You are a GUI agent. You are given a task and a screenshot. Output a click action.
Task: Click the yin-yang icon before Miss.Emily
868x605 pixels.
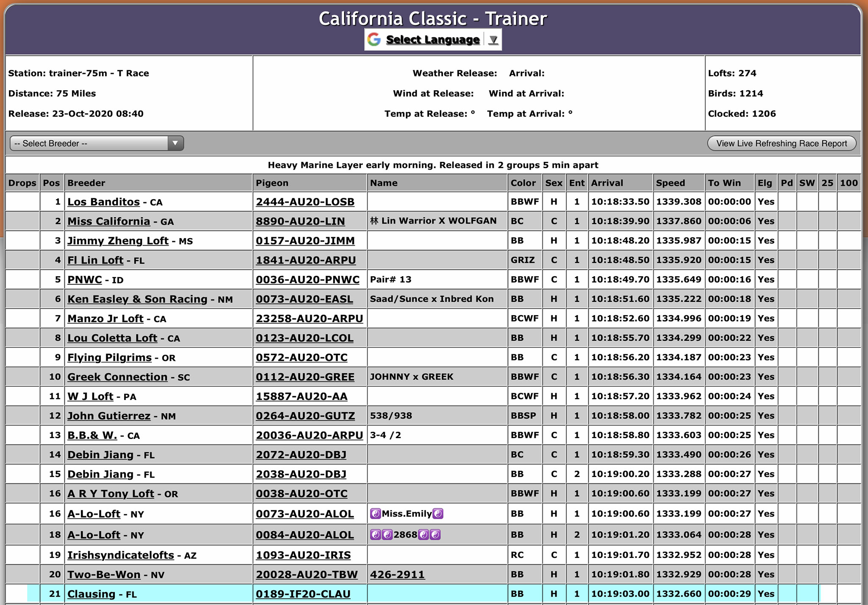pyautogui.click(x=376, y=514)
